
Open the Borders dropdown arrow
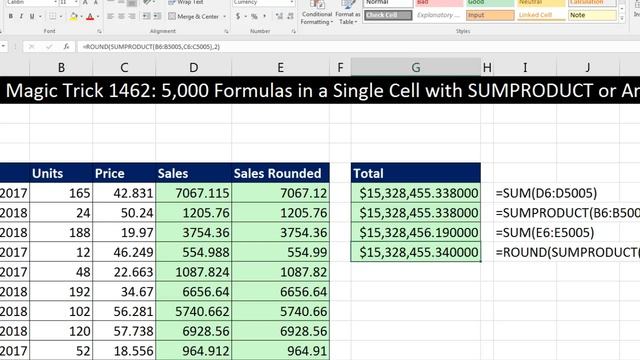tap(60, 16)
